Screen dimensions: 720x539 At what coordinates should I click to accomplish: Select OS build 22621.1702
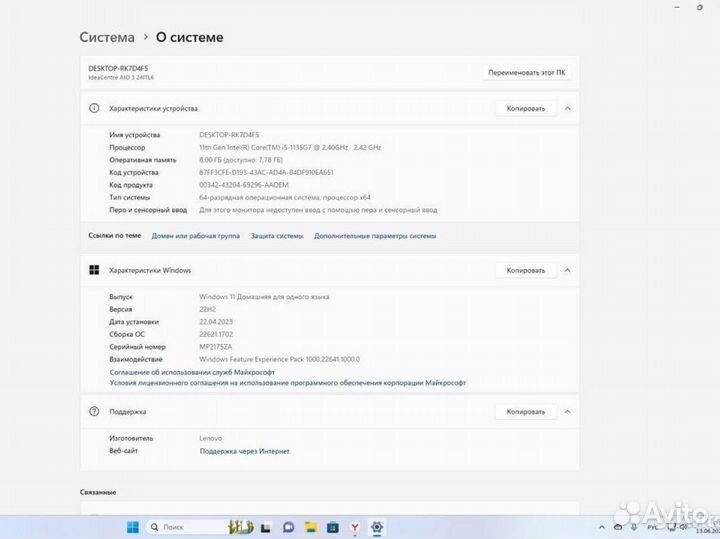tap(216, 334)
